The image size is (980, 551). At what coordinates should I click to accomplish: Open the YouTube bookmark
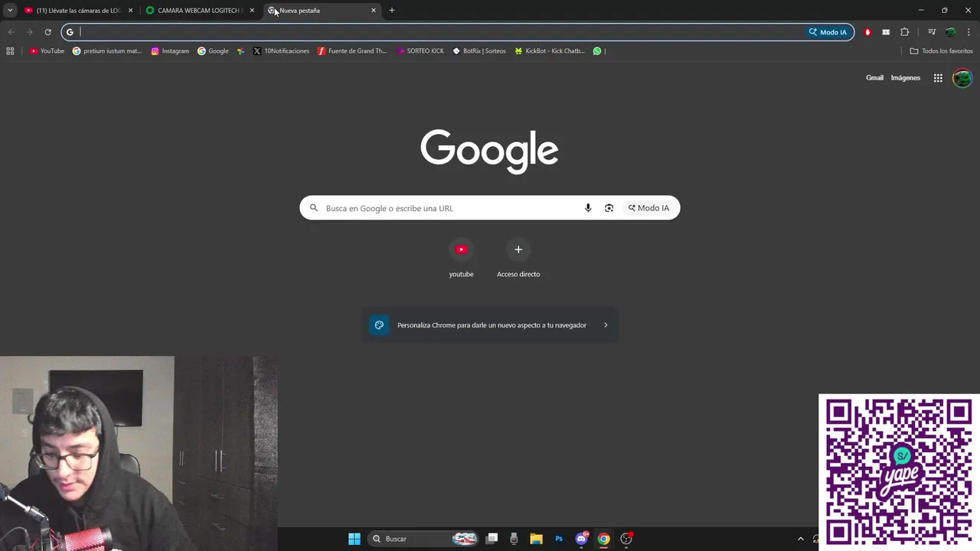tap(47, 51)
